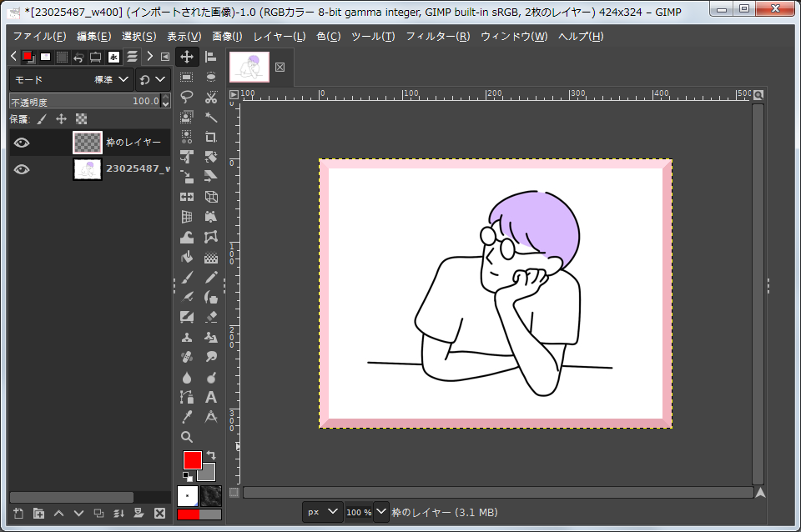Open the layer モード dropdown
The image size is (801, 532).
(72, 80)
